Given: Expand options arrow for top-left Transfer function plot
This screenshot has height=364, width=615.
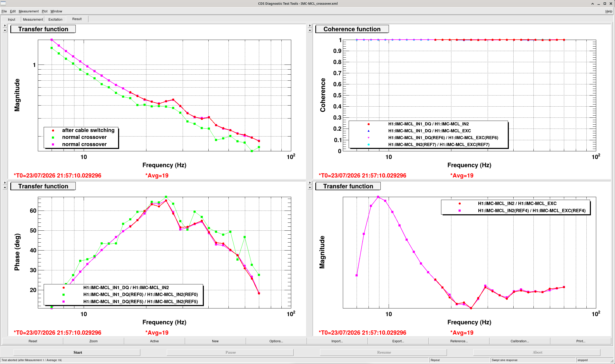Looking at the screenshot, I should pos(5,26).
